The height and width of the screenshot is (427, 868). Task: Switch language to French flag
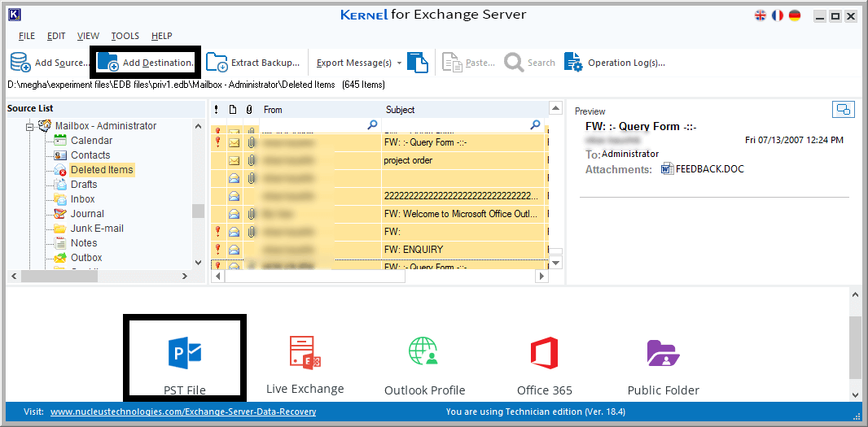tap(778, 15)
